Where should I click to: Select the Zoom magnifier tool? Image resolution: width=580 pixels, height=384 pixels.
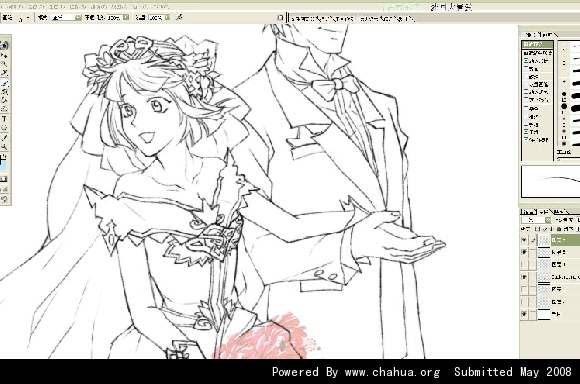coord(4,146)
